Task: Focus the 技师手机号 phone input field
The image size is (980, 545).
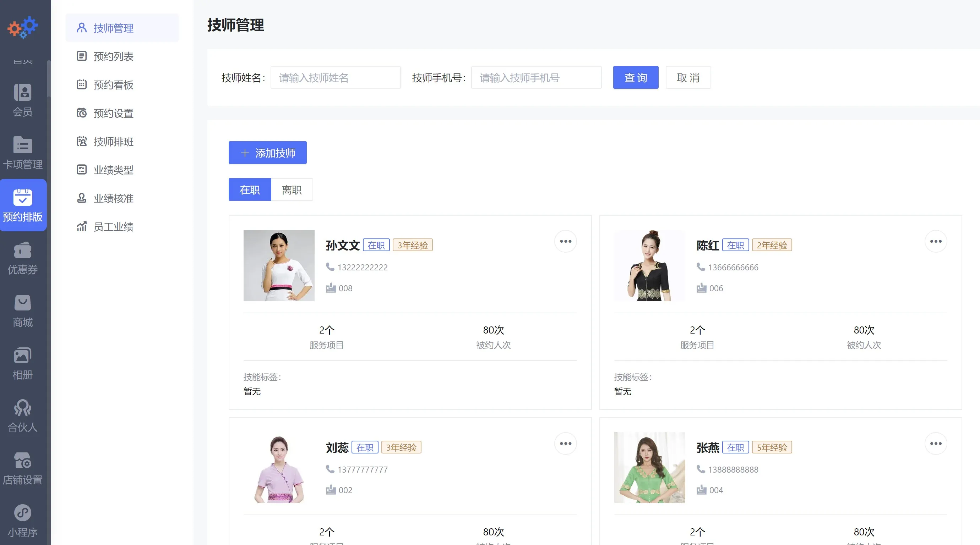Action: pos(537,78)
